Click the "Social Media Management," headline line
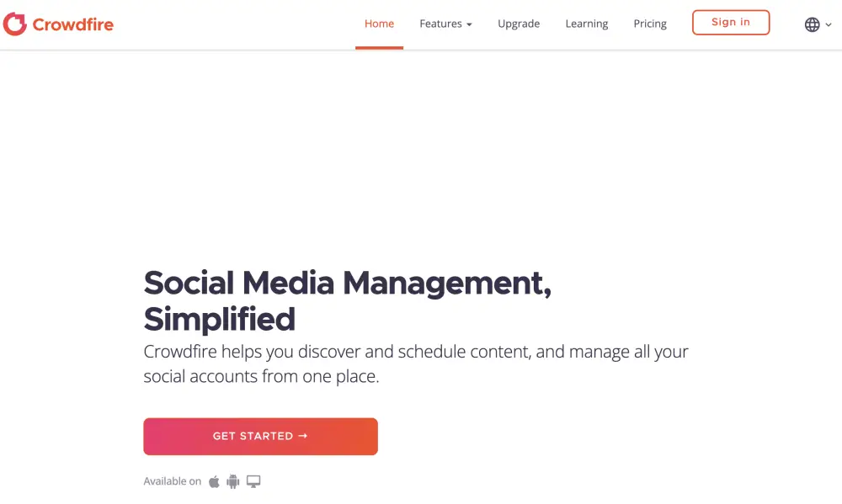This screenshot has height=504, width=842. tap(348, 283)
